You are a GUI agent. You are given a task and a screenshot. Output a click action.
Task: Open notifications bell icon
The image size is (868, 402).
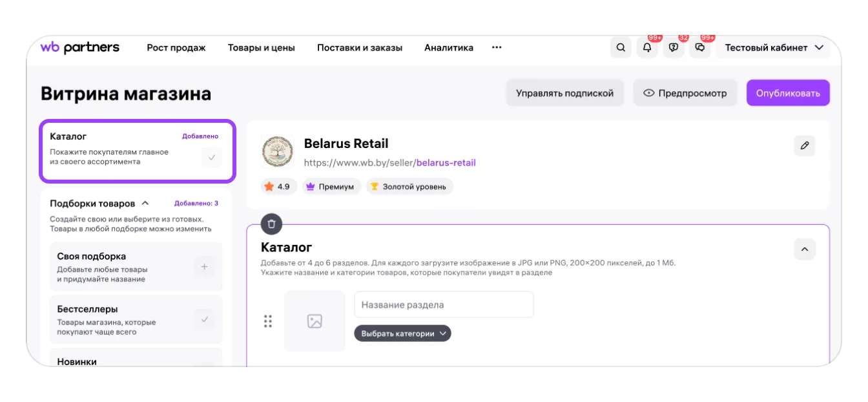647,48
